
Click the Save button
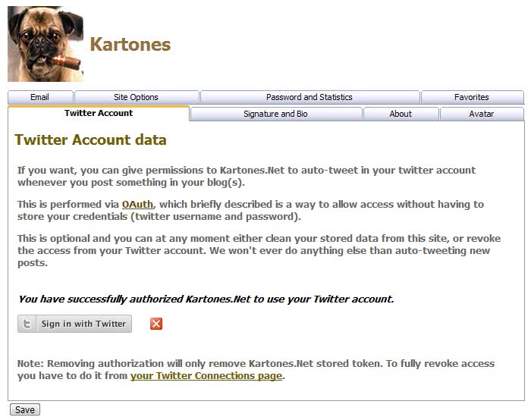[25, 409]
